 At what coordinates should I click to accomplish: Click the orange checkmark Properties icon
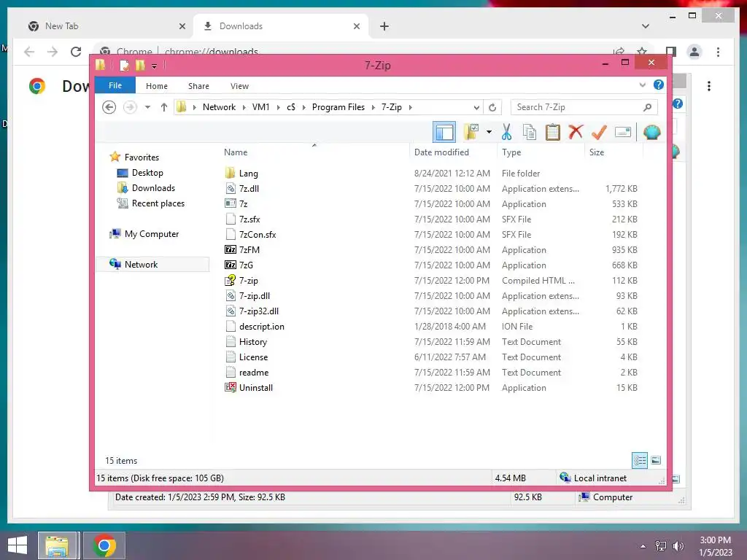[x=599, y=132]
